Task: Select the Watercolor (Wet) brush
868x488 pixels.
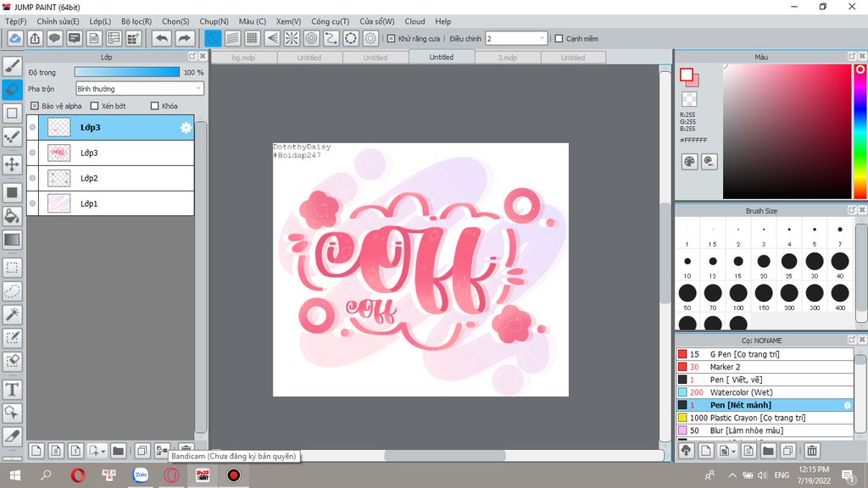Action: [765, 392]
